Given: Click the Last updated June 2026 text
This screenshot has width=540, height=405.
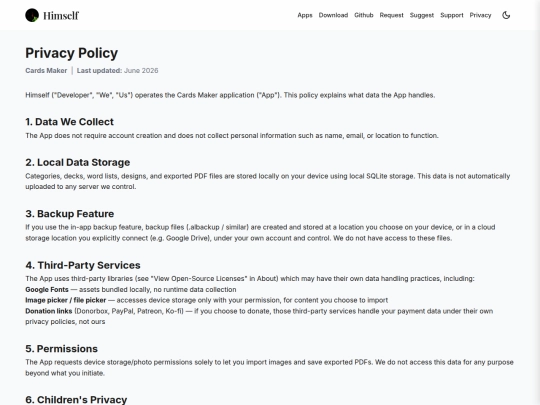Looking at the screenshot, I should pos(117,71).
